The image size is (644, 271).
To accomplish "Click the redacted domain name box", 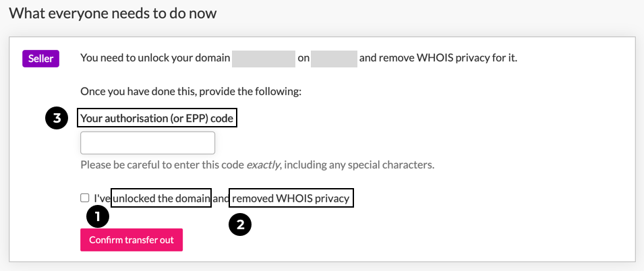I will tap(264, 59).
